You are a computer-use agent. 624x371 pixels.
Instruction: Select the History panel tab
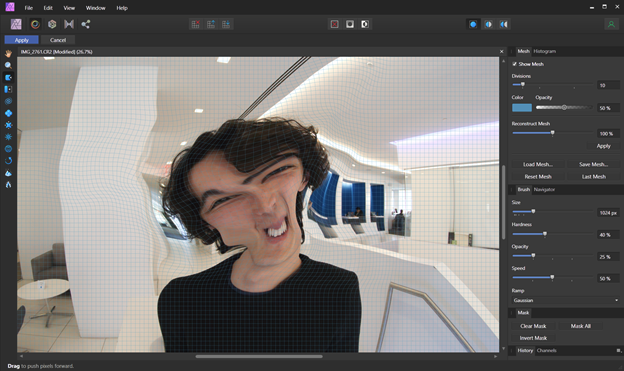point(525,350)
